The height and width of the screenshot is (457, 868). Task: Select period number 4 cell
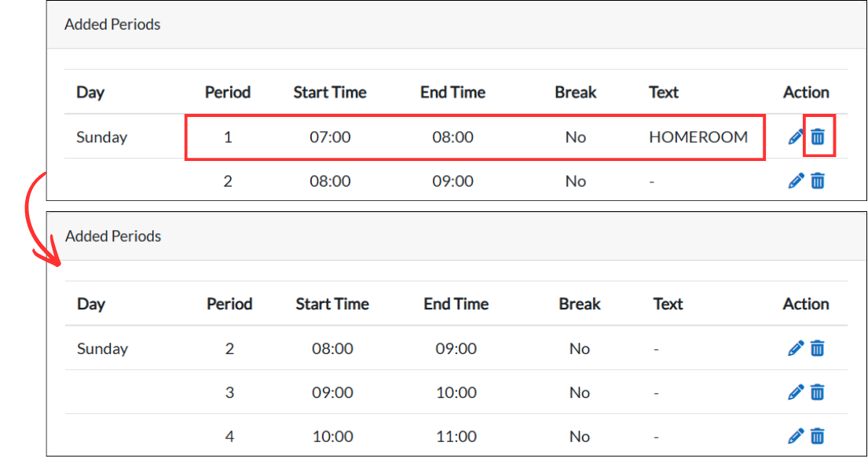pos(229,437)
